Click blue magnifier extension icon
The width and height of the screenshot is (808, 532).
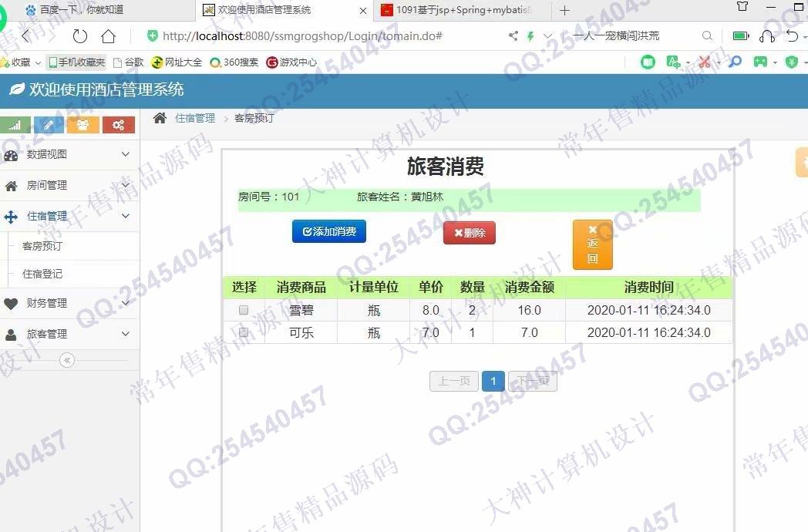tap(736, 62)
